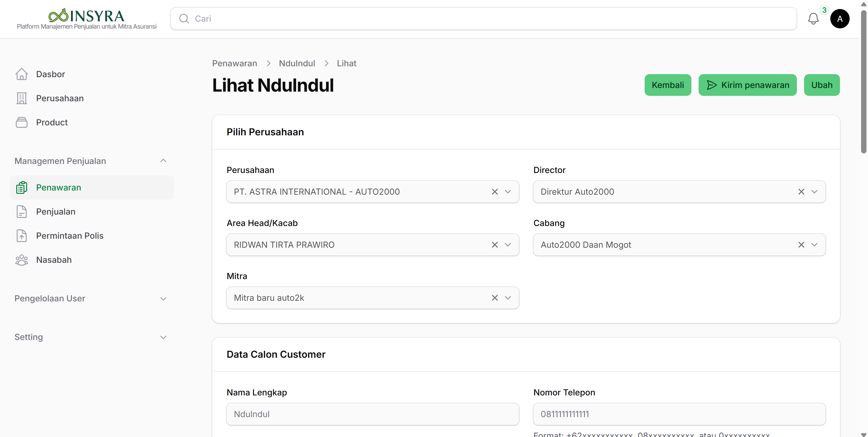
Task: Click the Permintaan Polis upload icon
Action: 22,236
